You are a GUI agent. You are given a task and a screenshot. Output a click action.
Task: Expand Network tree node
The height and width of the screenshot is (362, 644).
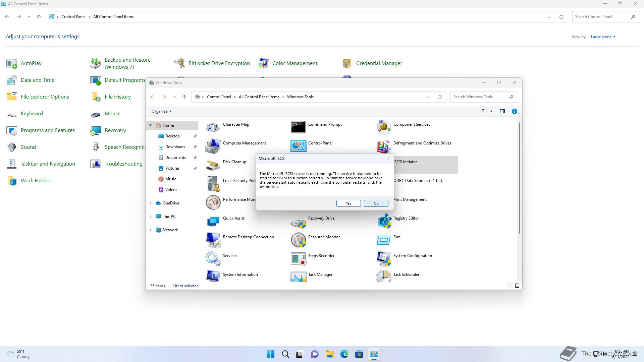pos(151,230)
